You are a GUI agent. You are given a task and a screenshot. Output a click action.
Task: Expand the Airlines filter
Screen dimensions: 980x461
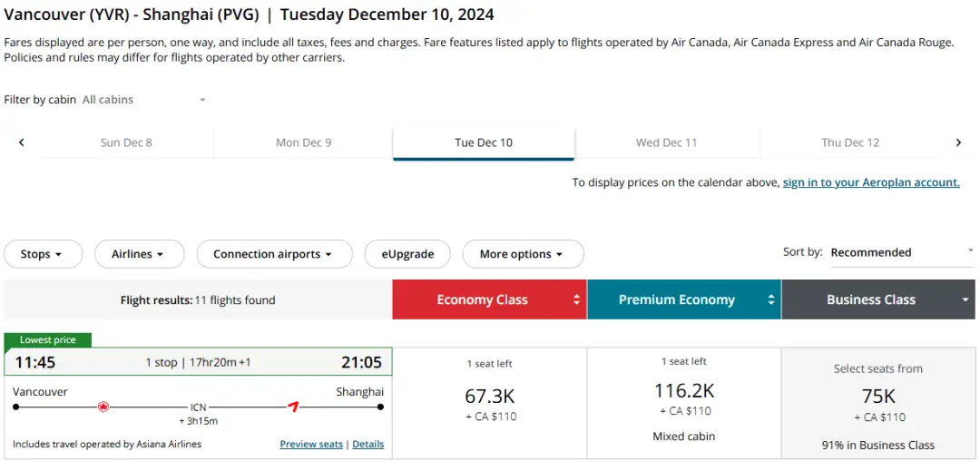tap(139, 254)
